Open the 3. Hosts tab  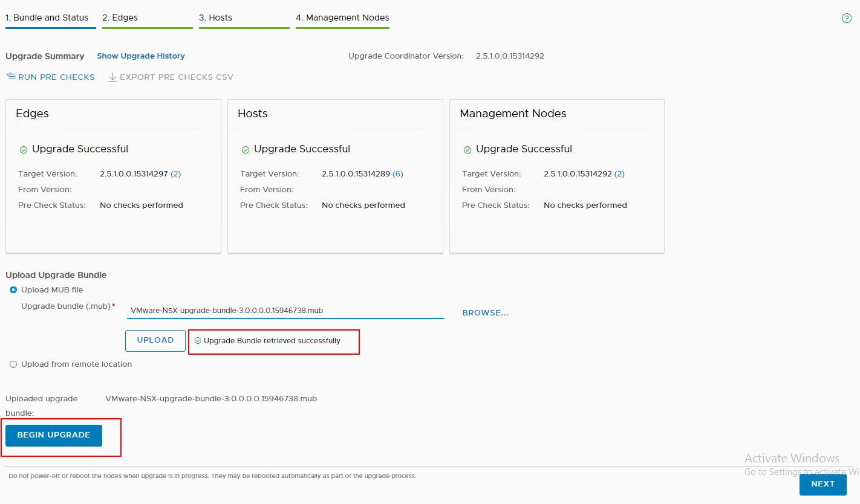(x=215, y=18)
